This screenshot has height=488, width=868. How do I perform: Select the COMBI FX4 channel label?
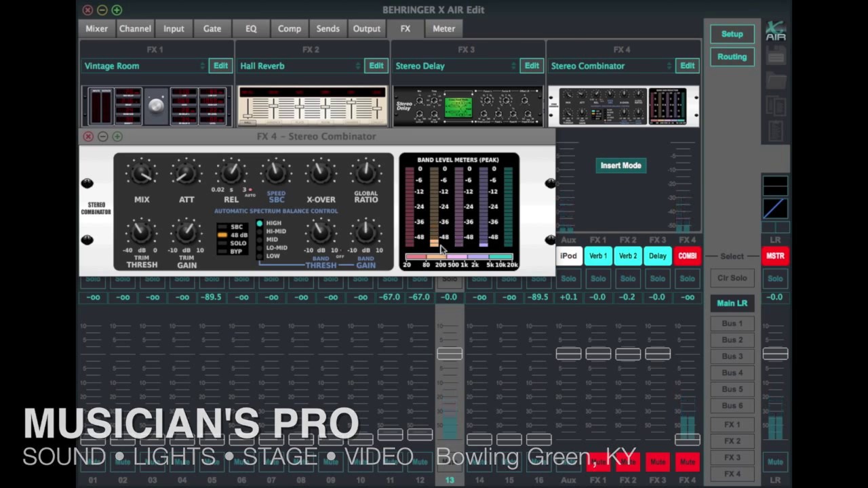pyautogui.click(x=687, y=256)
